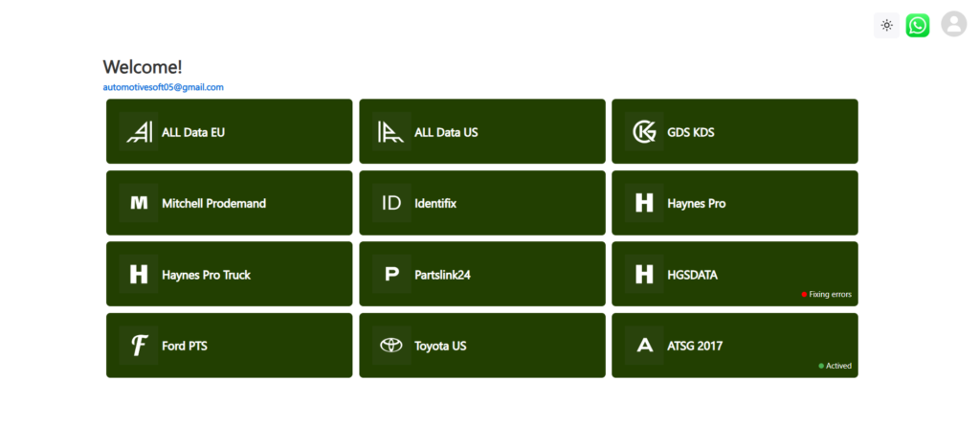Viewport: 980px width, 427px height.
Task: Click the Actived status indicator
Action: click(x=835, y=366)
